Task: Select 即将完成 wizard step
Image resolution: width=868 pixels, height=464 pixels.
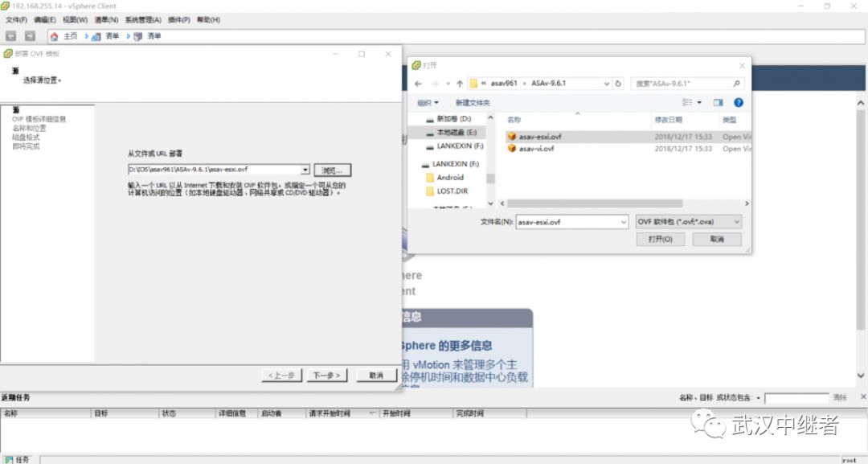Action: [x=26, y=146]
